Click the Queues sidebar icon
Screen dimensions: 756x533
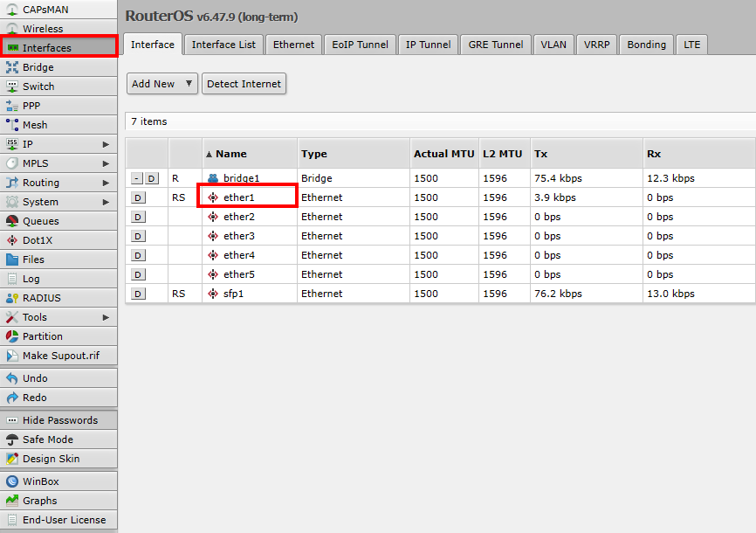point(12,221)
